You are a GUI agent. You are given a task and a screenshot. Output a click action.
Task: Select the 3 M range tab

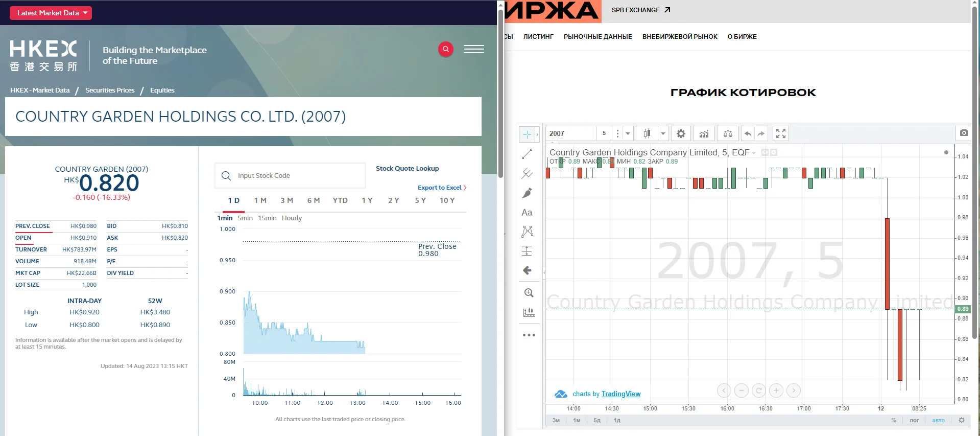286,200
